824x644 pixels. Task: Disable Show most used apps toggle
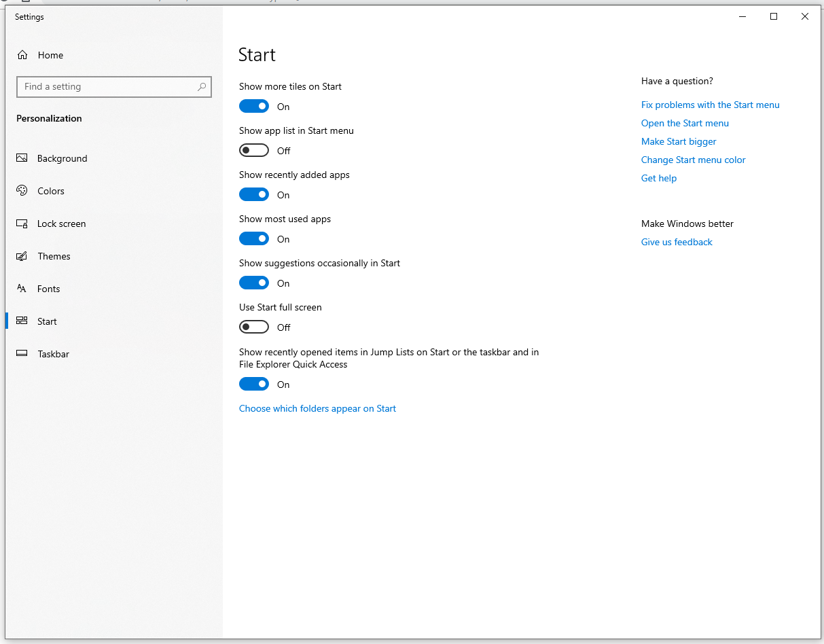(254, 239)
